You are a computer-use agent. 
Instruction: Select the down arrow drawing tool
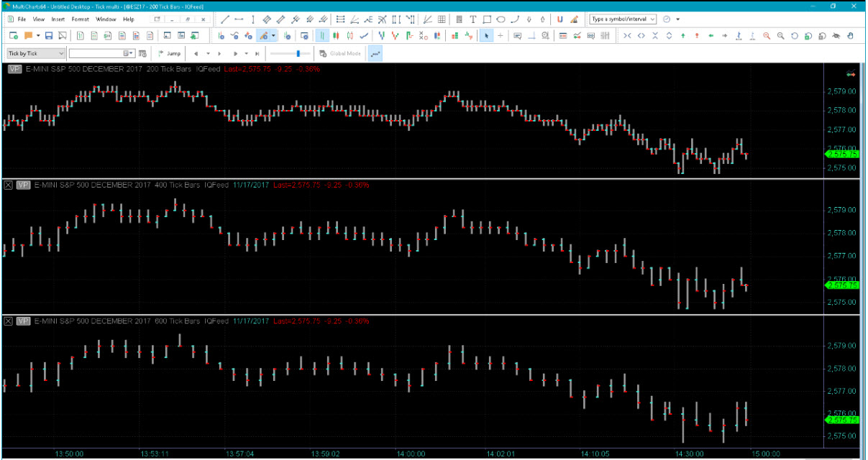(x=529, y=19)
